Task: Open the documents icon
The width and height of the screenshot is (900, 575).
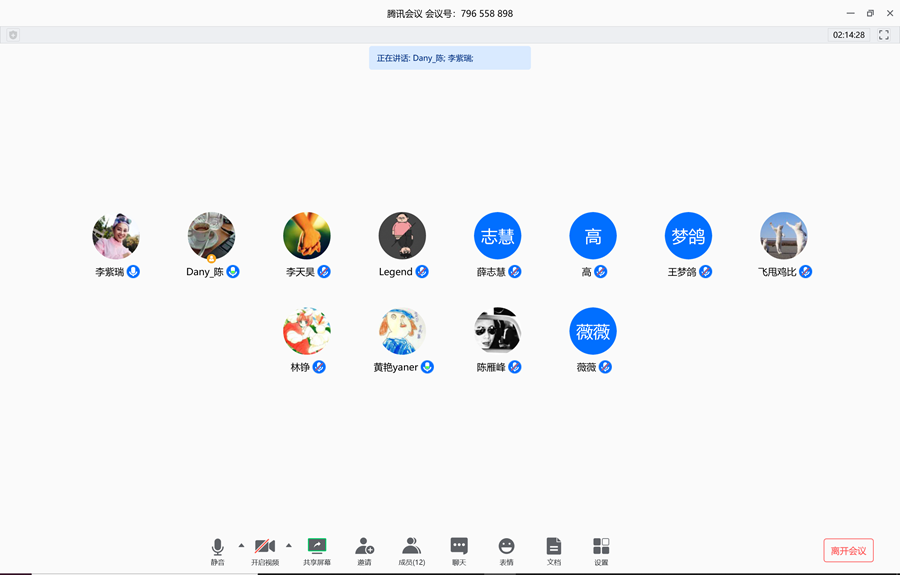Action: [554, 546]
